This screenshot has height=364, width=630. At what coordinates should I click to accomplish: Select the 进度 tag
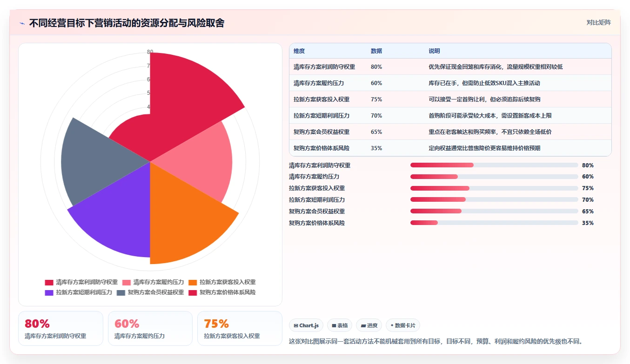(369, 325)
